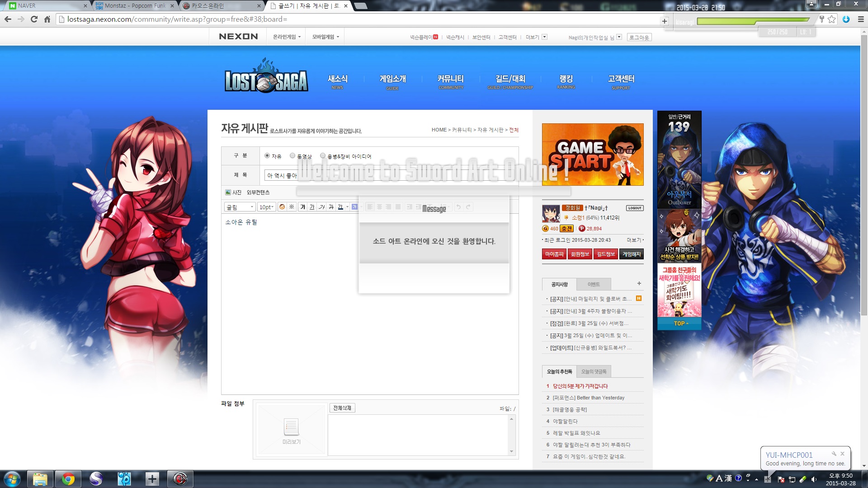This screenshot has height=488, width=868.
Task: Click the browser address bar
Action: pyautogui.click(x=362, y=19)
